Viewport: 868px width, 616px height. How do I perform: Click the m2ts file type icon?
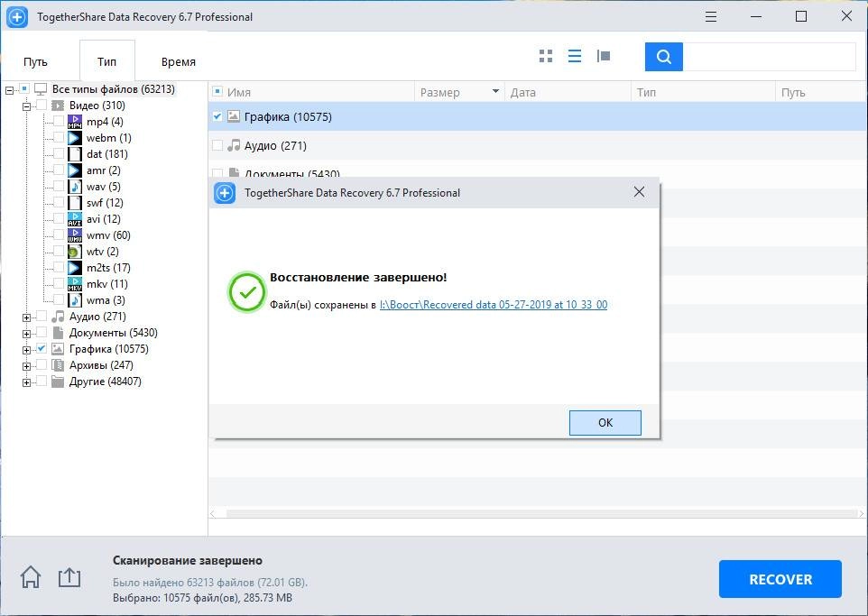coord(75,268)
